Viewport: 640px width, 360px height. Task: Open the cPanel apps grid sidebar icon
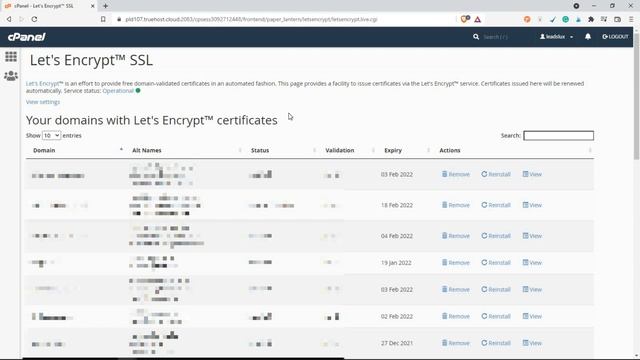click(x=11, y=56)
